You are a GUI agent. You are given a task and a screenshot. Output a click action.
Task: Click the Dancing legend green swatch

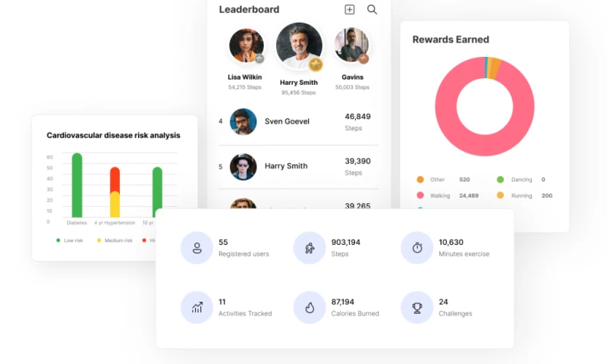coord(500,180)
